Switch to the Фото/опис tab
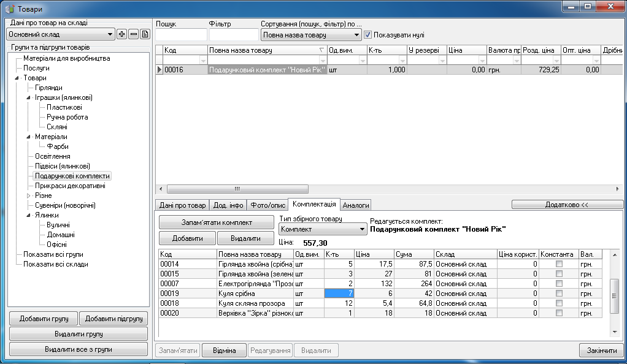This screenshot has height=364, width=627. 268,205
